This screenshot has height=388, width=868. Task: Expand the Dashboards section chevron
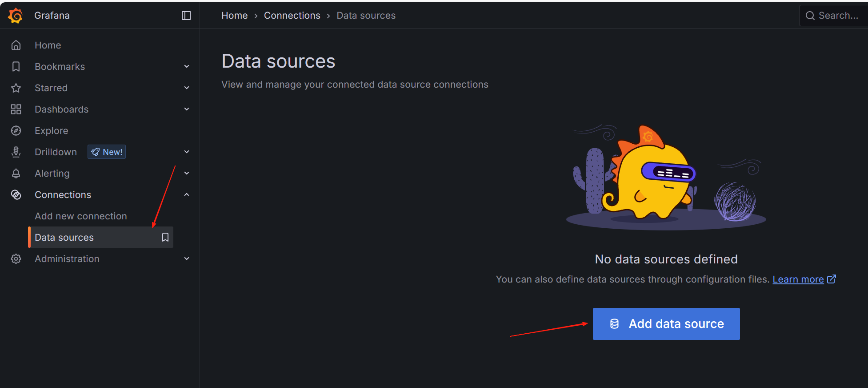[187, 109]
